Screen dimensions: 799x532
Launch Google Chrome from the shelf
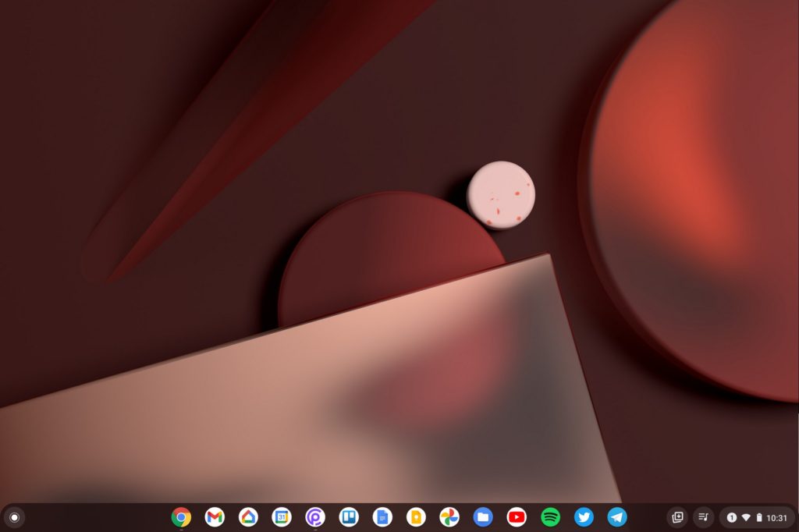coord(181,518)
